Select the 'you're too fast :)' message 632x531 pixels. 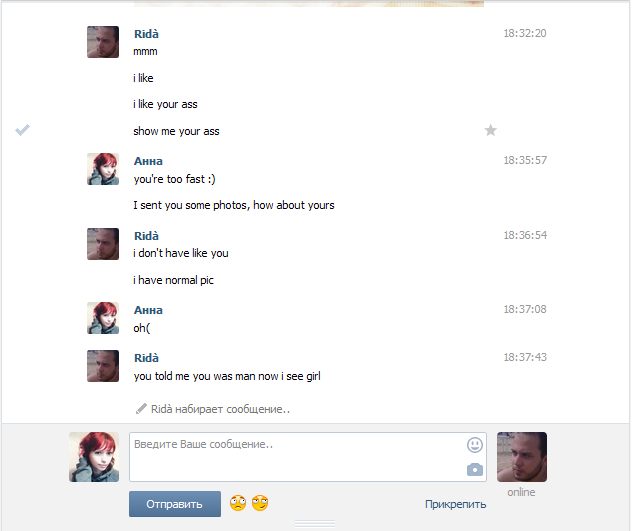pyautogui.click(x=174, y=179)
